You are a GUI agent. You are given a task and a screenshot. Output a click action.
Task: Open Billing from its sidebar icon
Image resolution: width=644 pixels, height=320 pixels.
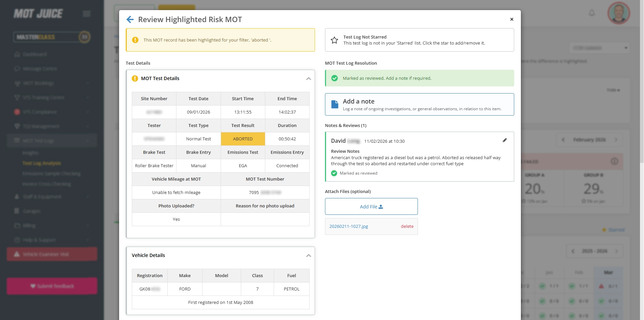click(17, 226)
